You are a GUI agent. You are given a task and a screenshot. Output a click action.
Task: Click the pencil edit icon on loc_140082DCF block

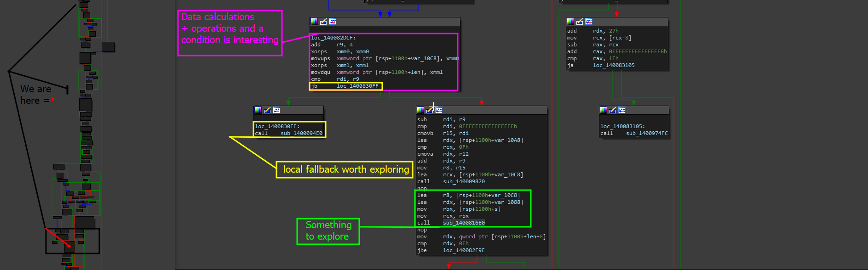coord(323,22)
